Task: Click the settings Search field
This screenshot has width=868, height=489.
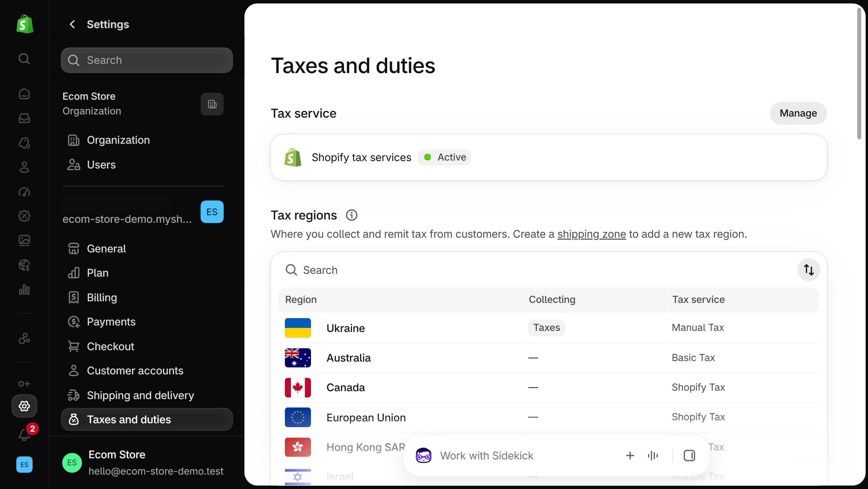Action: coord(147,60)
